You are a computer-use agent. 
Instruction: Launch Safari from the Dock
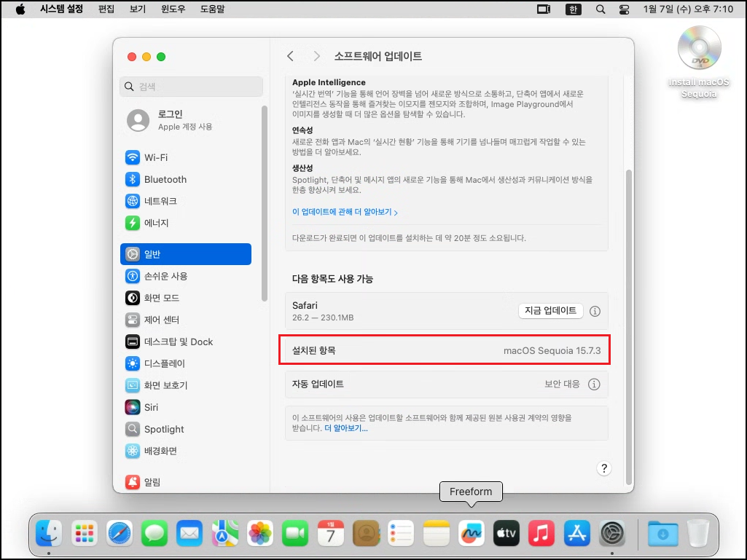pyautogui.click(x=119, y=533)
